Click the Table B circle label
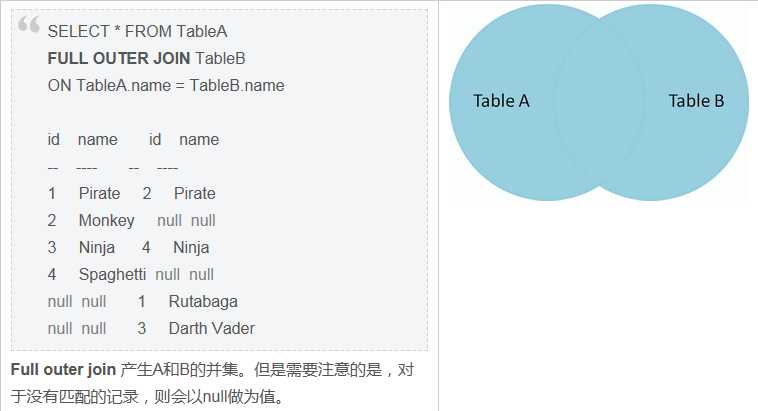 coord(696,101)
